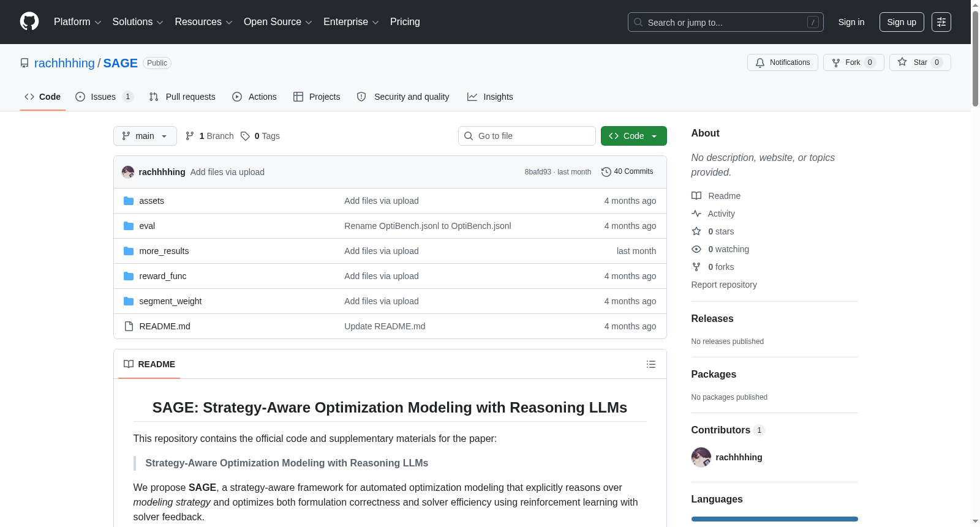This screenshot has width=980, height=527.
Task: Click the README outline list icon
Action: click(x=651, y=364)
